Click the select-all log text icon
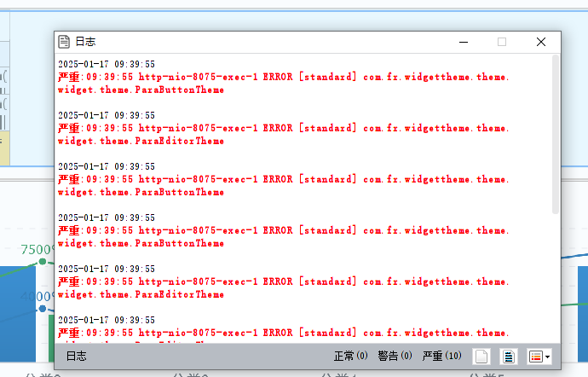The image size is (588, 377). coord(509,357)
